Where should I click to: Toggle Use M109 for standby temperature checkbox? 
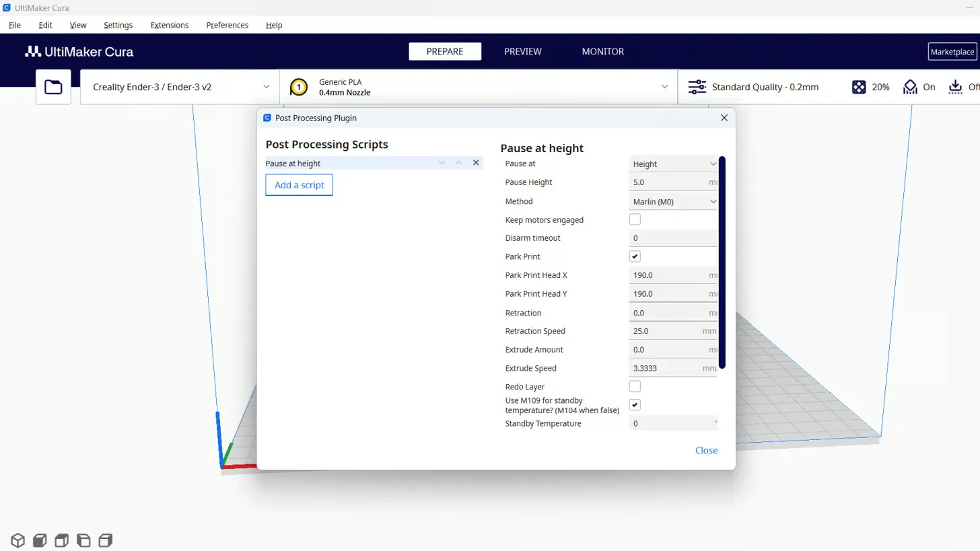tap(635, 404)
